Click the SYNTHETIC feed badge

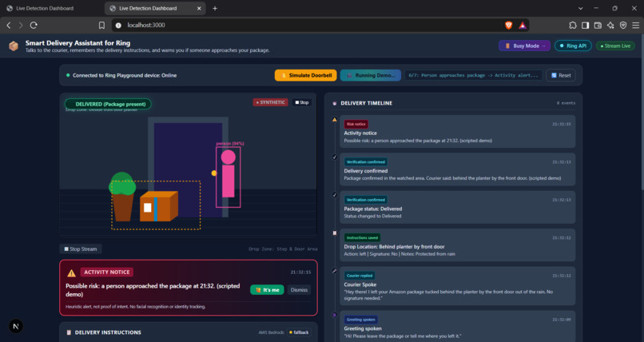coord(270,102)
